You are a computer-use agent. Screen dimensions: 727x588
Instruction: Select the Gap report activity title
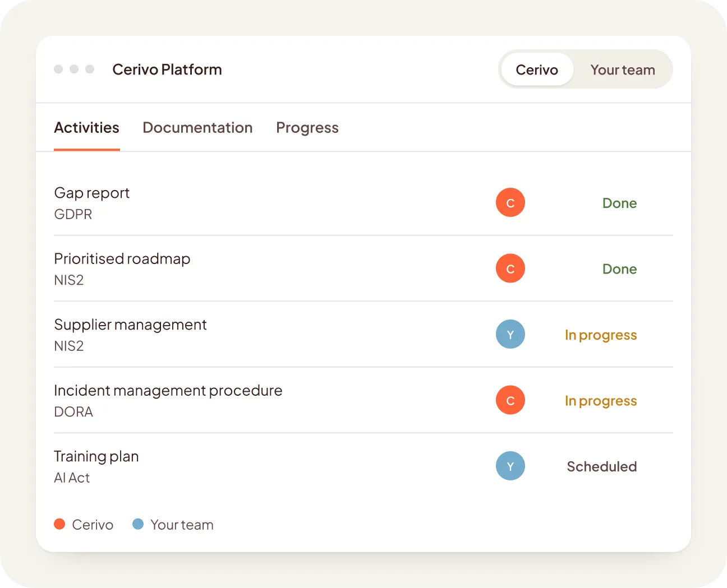[x=92, y=193]
